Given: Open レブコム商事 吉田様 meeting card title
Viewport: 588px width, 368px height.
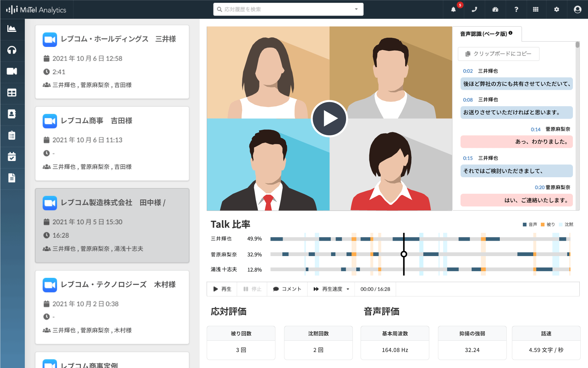Looking at the screenshot, I should (96, 121).
